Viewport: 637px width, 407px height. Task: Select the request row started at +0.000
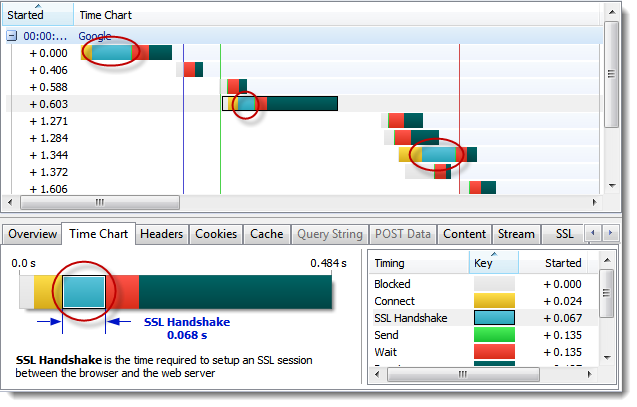[x=304, y=53]
